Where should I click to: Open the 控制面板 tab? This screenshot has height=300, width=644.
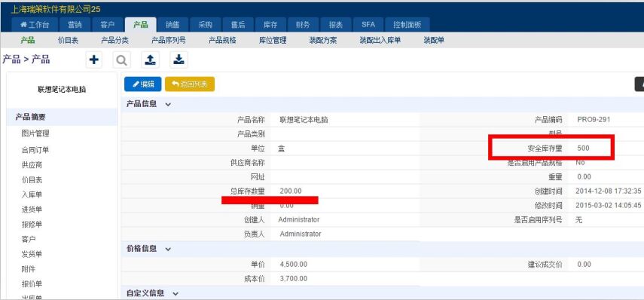(407, 25)
